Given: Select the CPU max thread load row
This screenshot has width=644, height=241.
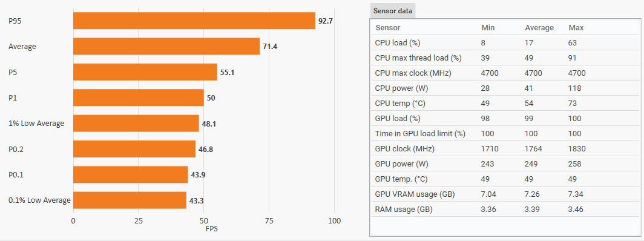Looking at the screenshot, I should 504,58.
